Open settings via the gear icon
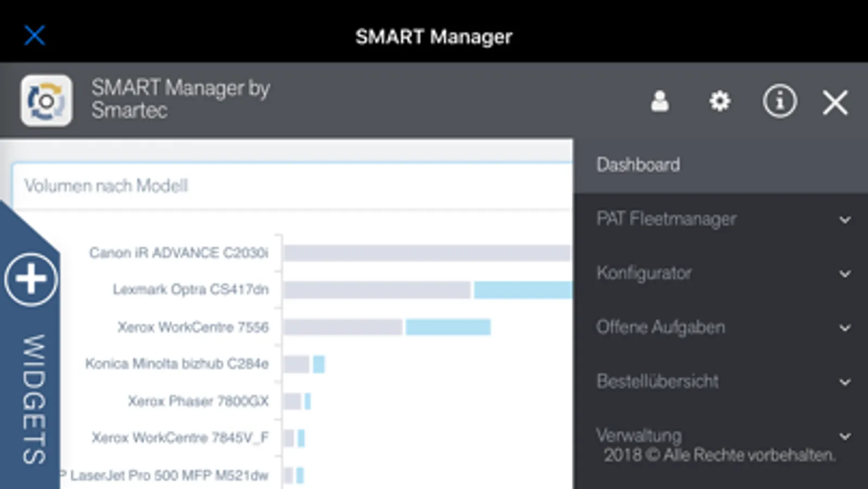This screenshot has width=868, height=489. (720, 101)
